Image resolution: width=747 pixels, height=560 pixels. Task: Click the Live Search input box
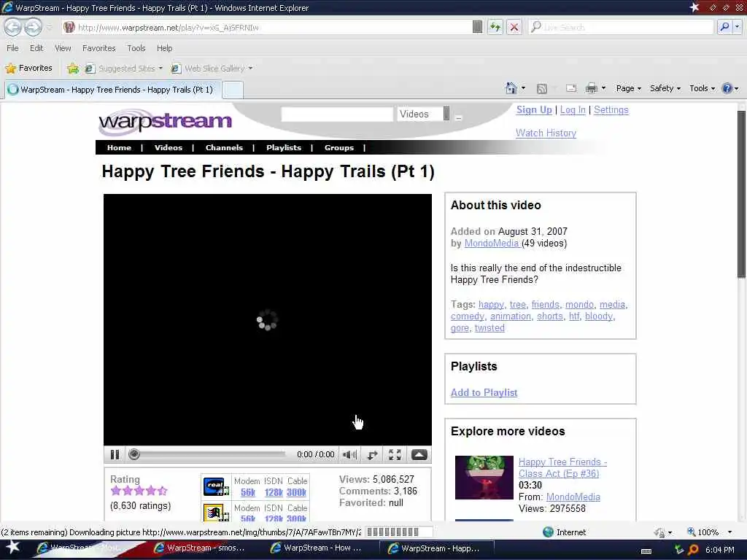622,27
